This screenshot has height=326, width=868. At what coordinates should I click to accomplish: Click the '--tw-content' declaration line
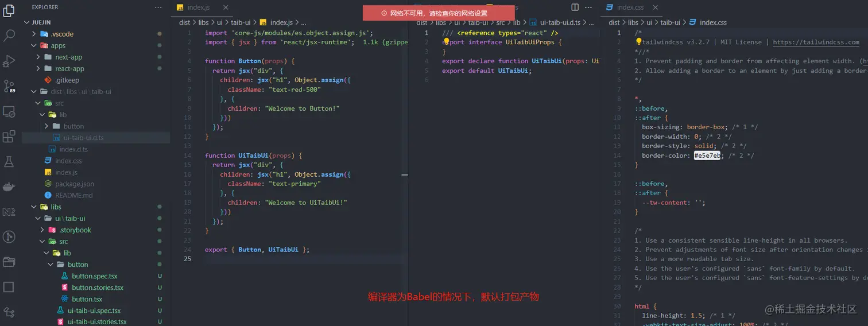click(x=673, y=202)
